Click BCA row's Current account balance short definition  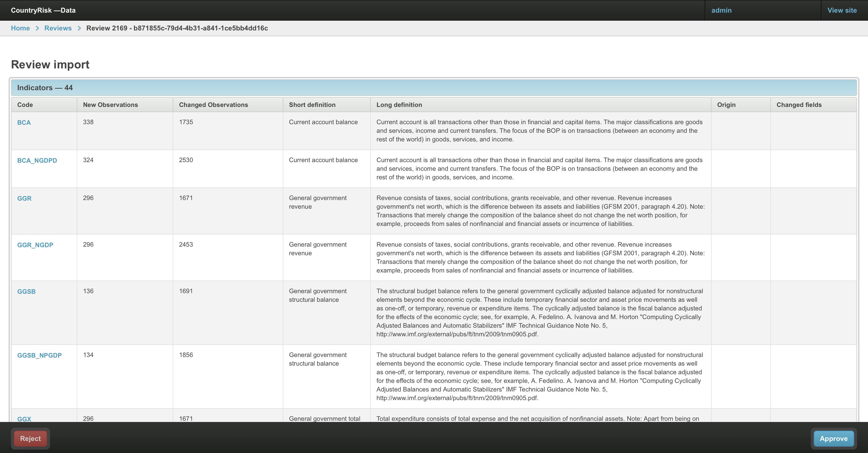point(323,122)
